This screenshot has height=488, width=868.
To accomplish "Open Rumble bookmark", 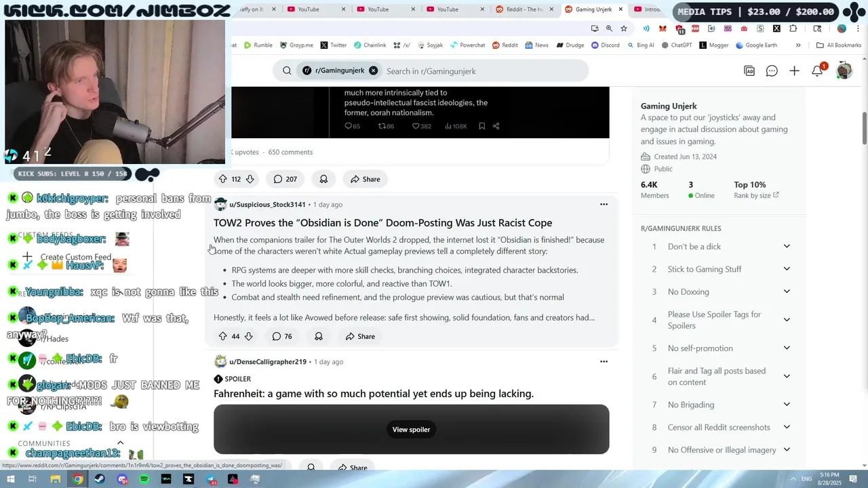I will [x=258, y=45].
